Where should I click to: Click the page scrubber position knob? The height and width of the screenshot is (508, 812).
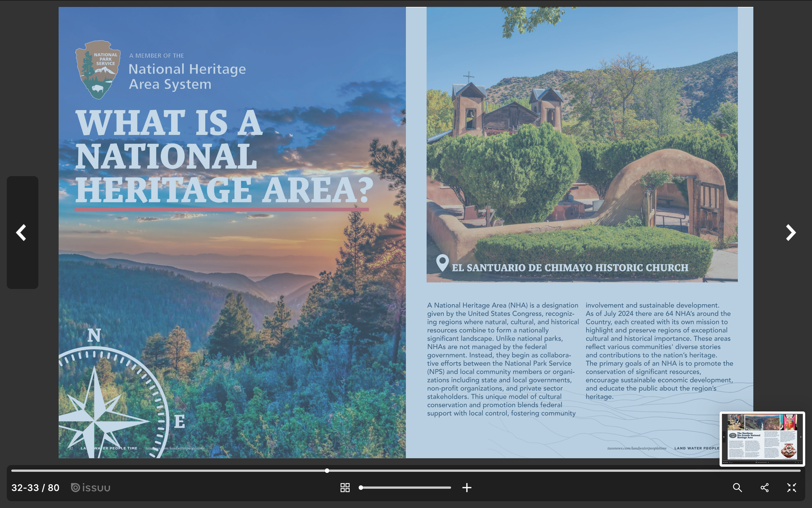(x=327, y=471)
